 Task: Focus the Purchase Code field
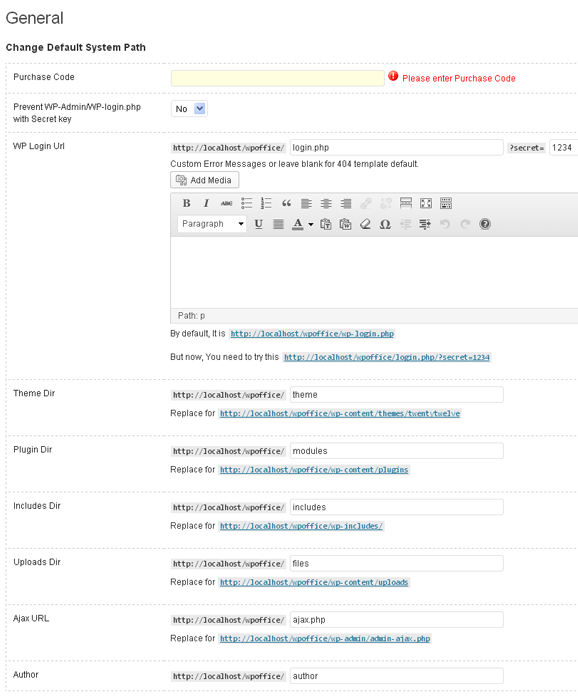(277, 78)
